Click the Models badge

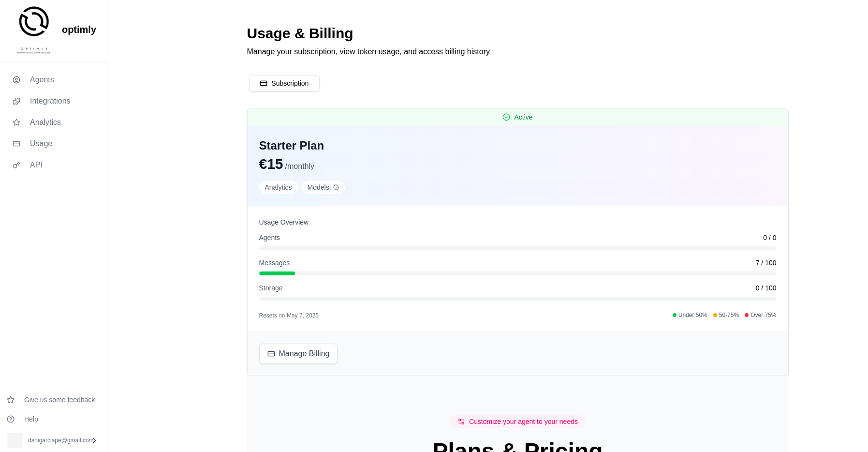[x=323, y=187]
